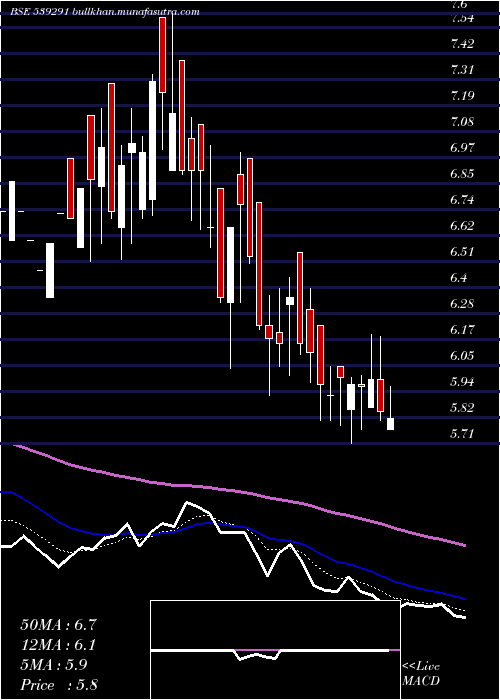500x700 pixels.
Task: Click the 6.4 price axis label
Action: (459, 278)
